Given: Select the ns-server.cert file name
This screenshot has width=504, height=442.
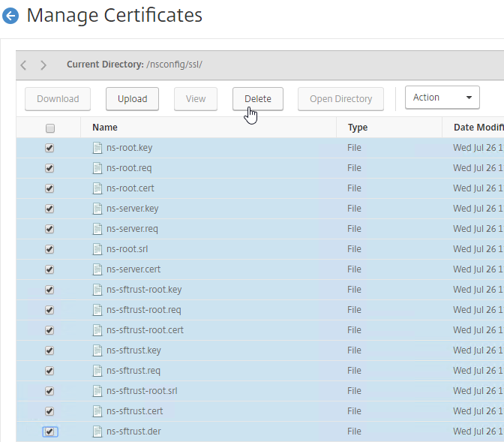Looking at the screenshot, I should tap(133, 269).
